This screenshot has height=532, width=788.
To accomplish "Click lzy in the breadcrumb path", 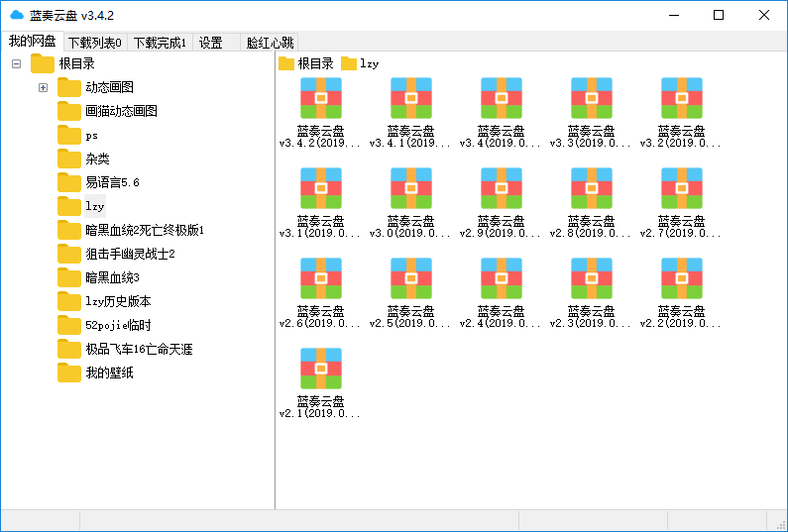I will (369, 64).
